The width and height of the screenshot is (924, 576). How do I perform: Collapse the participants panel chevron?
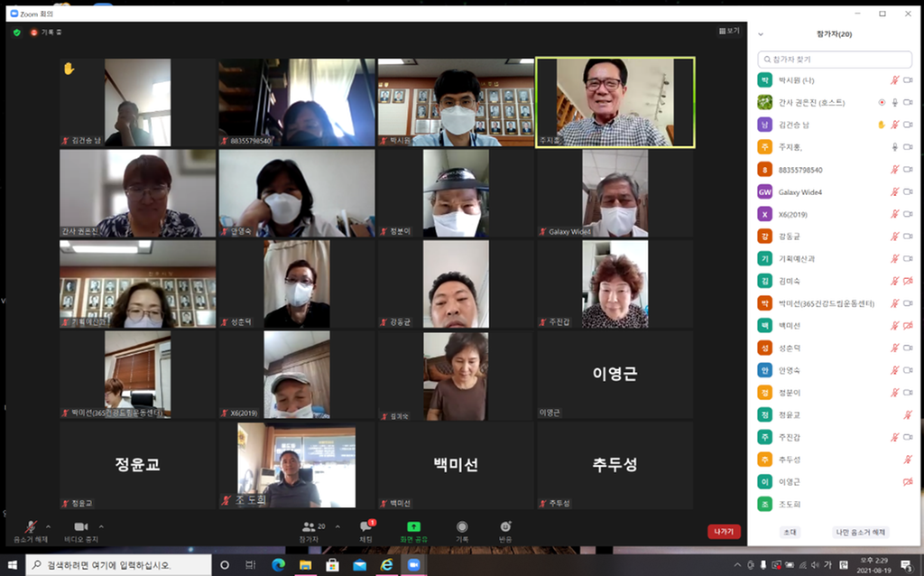pos(761,34)
